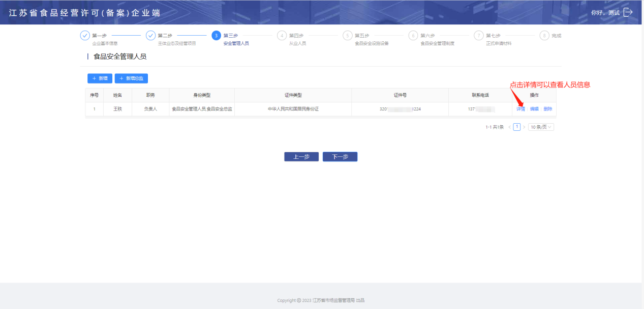Go to previous page with left chevron
The width and height of the screenshot is (644, 309).
click(x=509, y=127)
